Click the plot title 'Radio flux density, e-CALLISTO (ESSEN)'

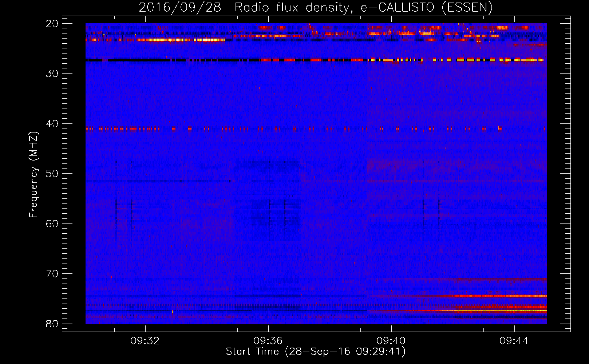tap(363, 7)
